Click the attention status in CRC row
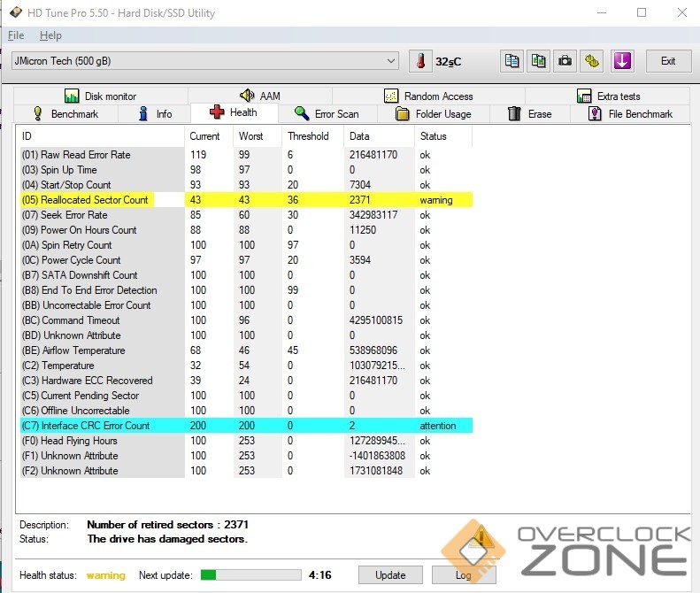The height and width of the screenshot is (593, 700). [x=438, y=426]
